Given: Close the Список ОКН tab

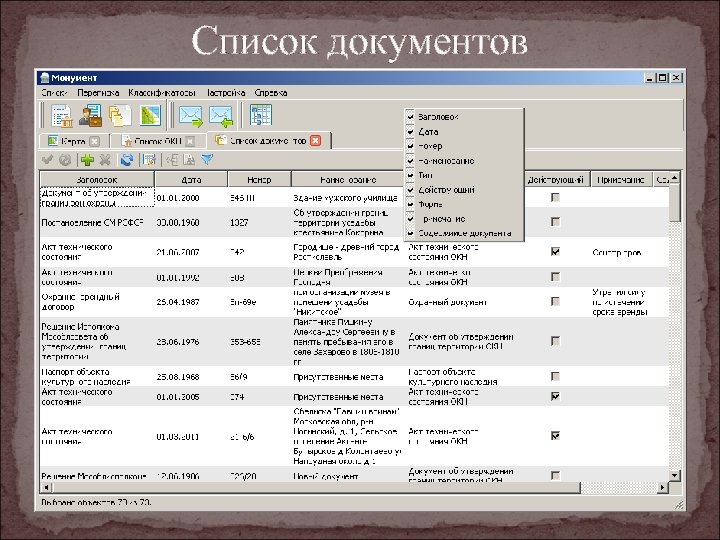Looking at the screenshot, I should (x=190, y=141).
